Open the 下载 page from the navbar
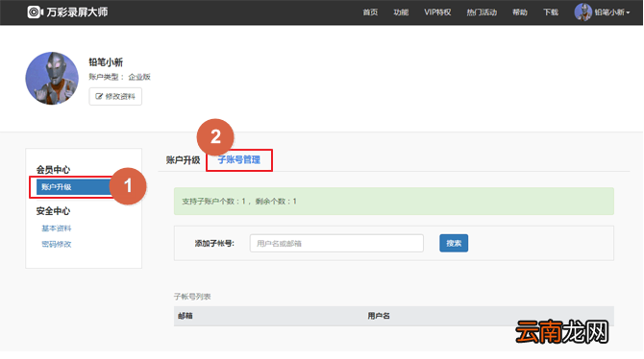This screenshot has height=359, width=644. point(551,12)
